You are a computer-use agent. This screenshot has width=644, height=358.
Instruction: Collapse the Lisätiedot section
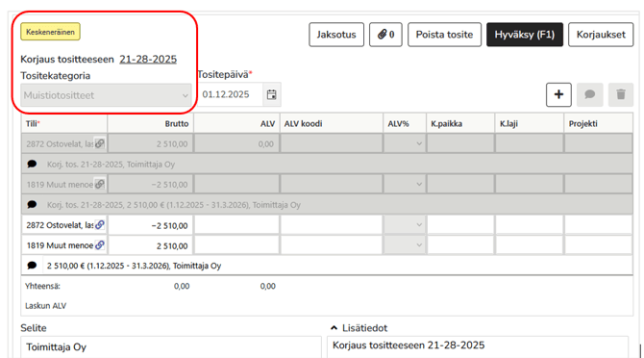(334, 328)
